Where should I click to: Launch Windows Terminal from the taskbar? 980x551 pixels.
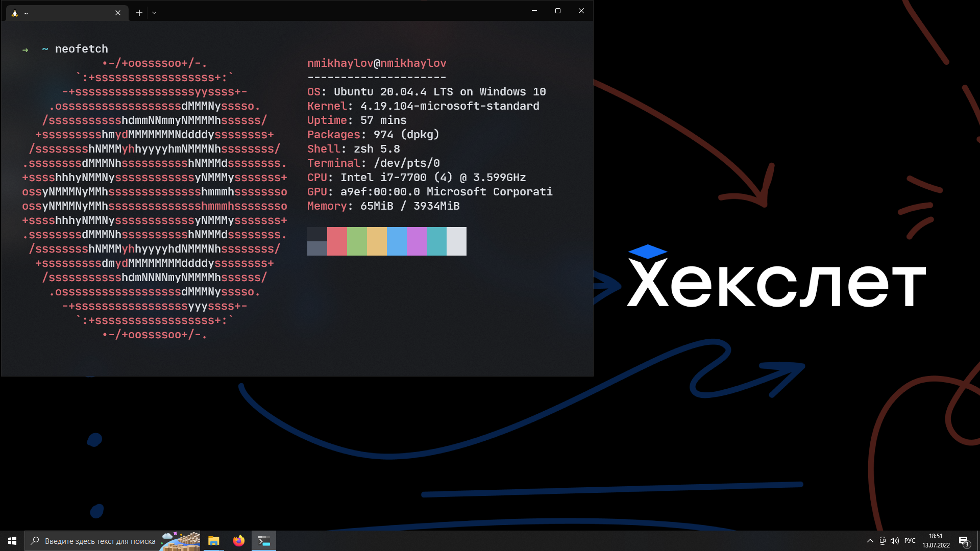(264, 541)
